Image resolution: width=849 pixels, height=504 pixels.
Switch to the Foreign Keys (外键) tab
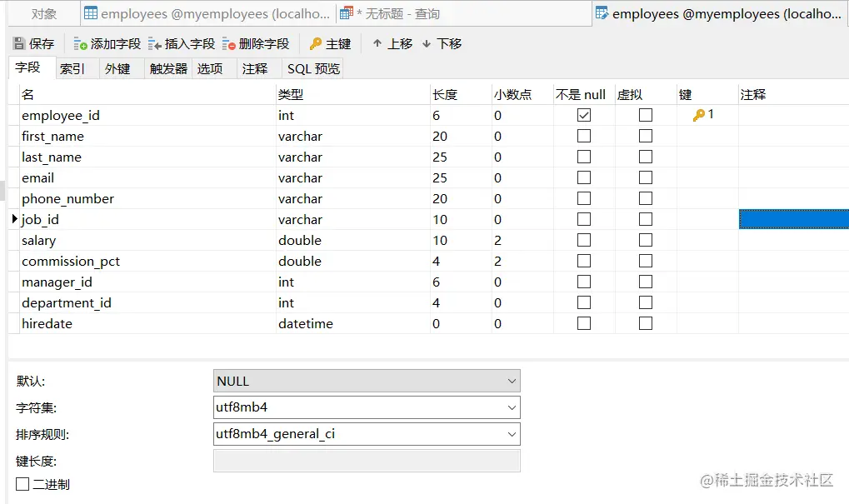tap(122, 69)
